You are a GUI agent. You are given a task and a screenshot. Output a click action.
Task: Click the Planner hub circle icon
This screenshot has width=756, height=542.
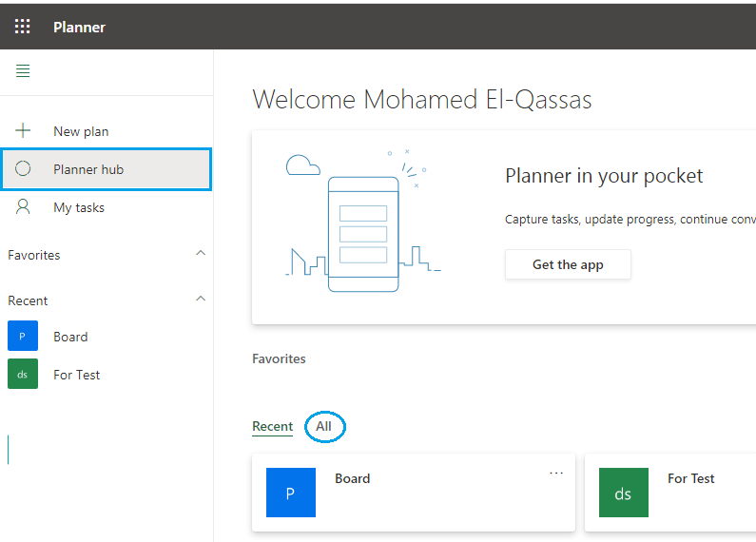pyautogui.click(x=23, y=168)
